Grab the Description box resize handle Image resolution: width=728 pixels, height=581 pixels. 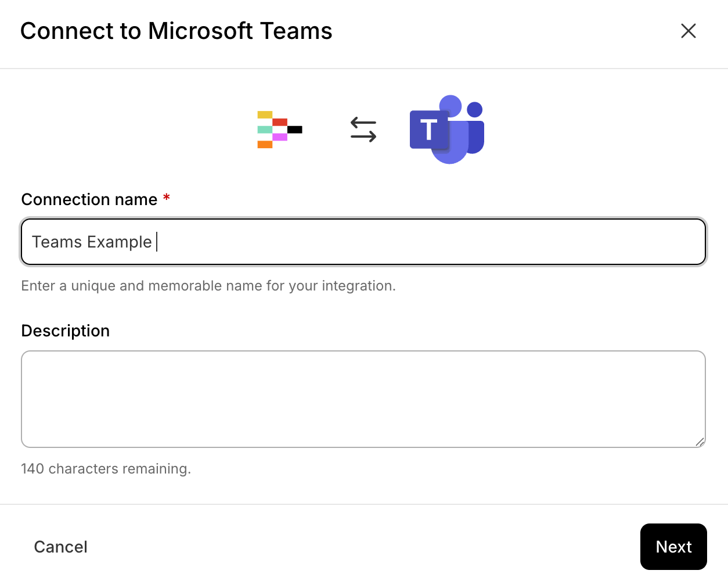click(700, 442)
